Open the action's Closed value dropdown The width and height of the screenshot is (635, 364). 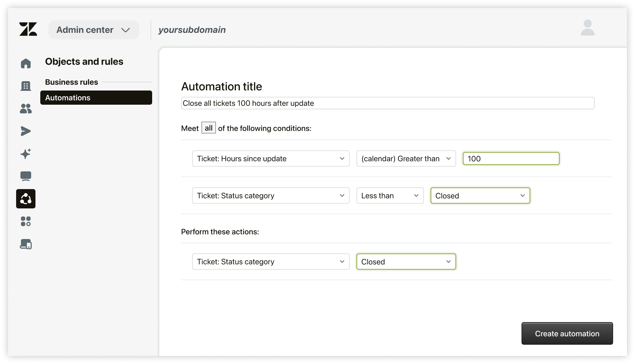[406, 262]
